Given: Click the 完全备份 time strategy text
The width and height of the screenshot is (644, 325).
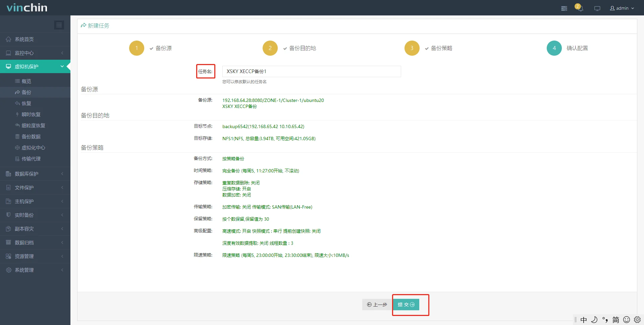Looking at the screenshot, I should pos(261,171).
